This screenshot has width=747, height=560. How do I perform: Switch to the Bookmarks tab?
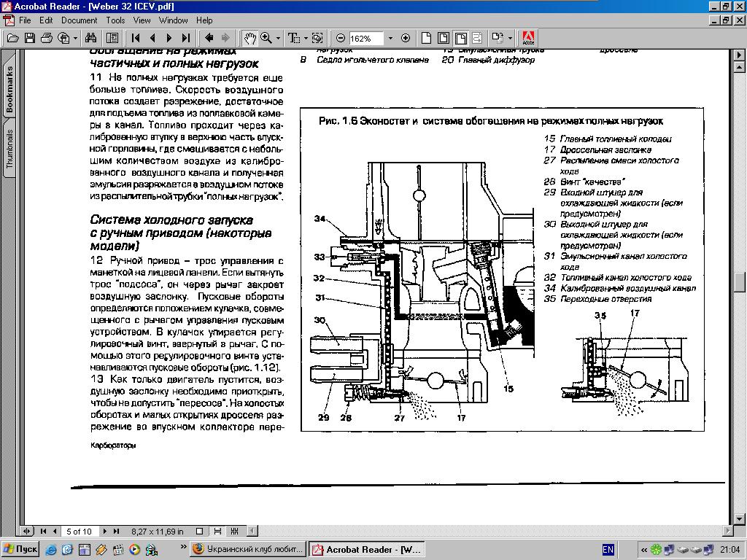coord(9,89)
